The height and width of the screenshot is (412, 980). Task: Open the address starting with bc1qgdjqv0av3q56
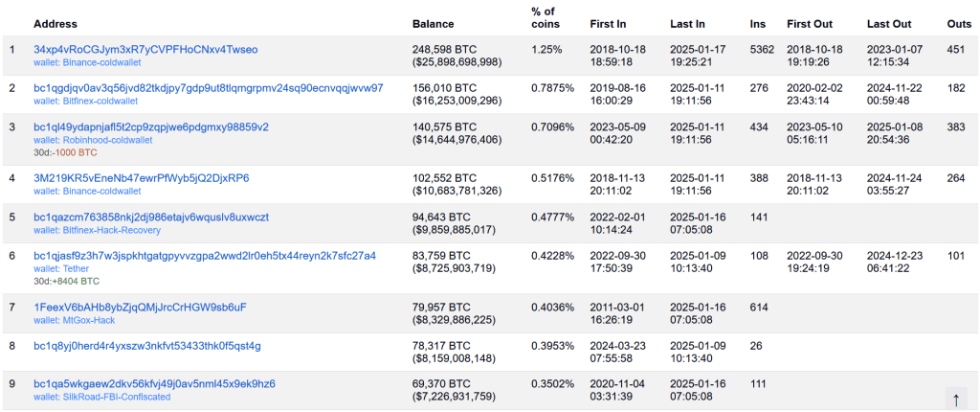click(208, 88)
